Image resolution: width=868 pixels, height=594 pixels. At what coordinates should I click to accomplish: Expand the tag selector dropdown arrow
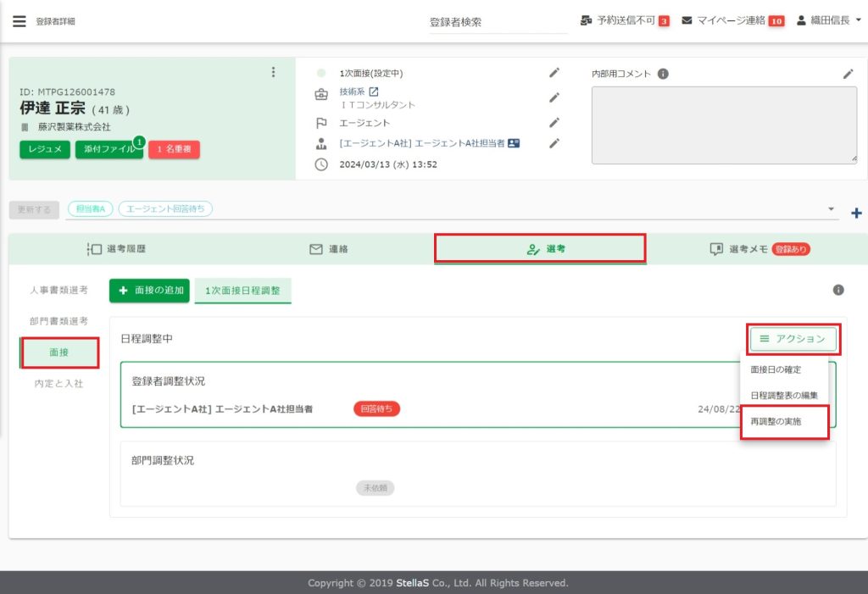pos(831,208)
